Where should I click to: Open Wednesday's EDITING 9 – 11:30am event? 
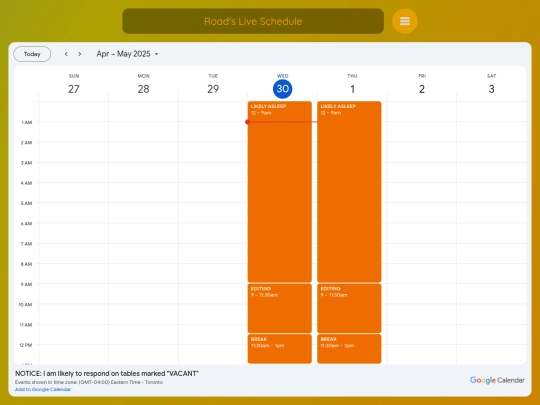pos(280,308)
